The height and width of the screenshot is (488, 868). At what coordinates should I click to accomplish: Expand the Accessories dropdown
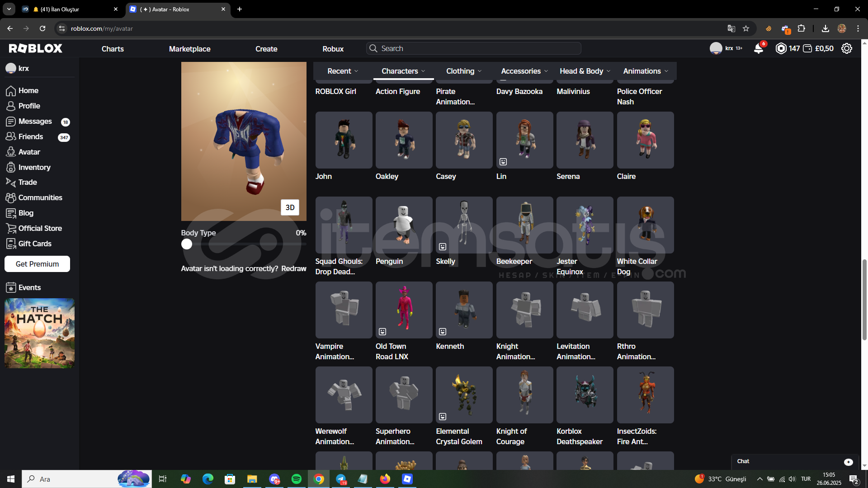[x=524, y=71]
